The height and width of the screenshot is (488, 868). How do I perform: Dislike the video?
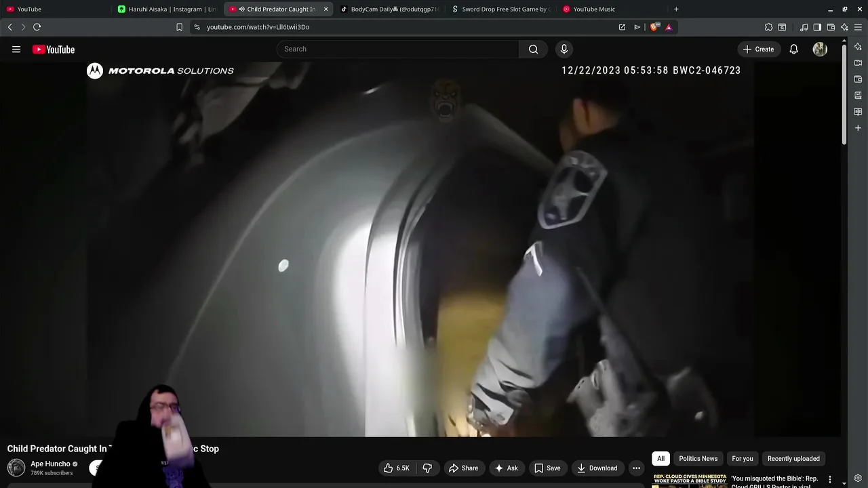[427, 468]
